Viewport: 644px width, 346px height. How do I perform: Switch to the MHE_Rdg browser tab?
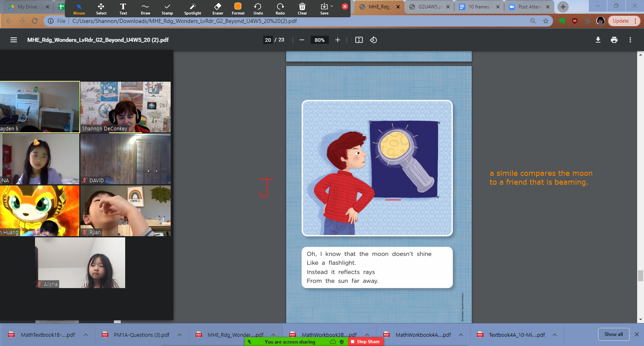[x=379, y=7]
